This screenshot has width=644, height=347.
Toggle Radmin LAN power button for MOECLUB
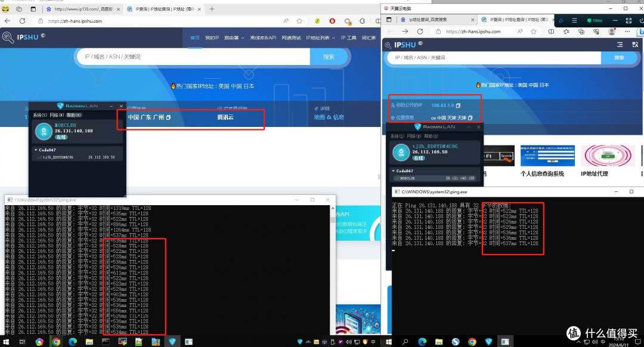pyautogui.click(x=44, y=131)
